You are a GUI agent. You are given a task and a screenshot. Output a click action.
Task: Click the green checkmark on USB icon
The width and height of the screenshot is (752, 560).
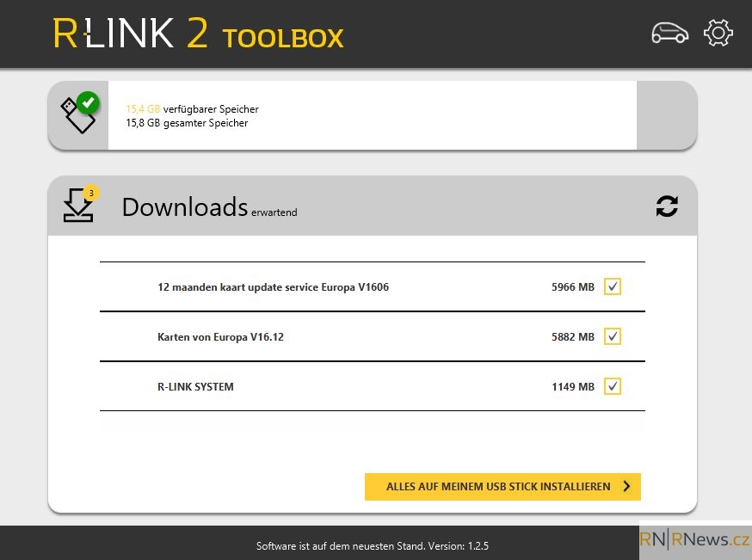(88, 102)
